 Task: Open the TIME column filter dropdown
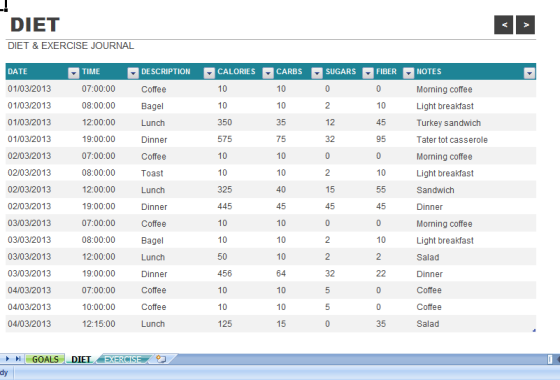(x=133, y=73)
